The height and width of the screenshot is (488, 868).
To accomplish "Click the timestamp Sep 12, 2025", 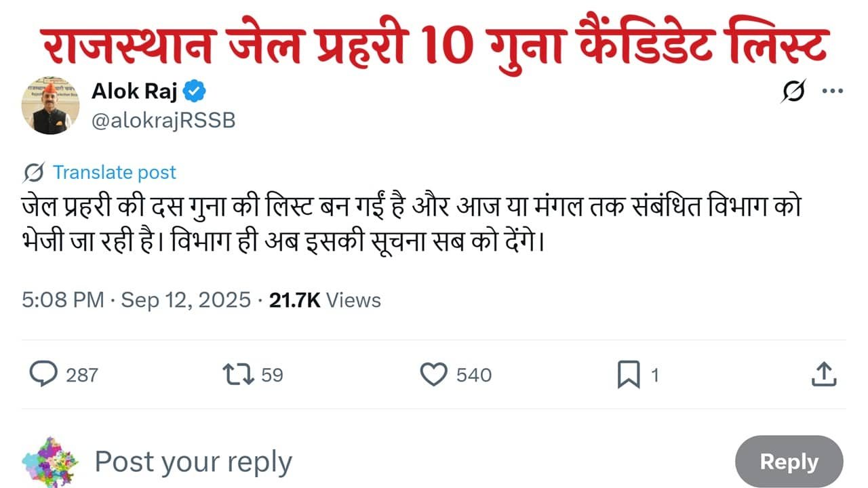I will [184, 300].
